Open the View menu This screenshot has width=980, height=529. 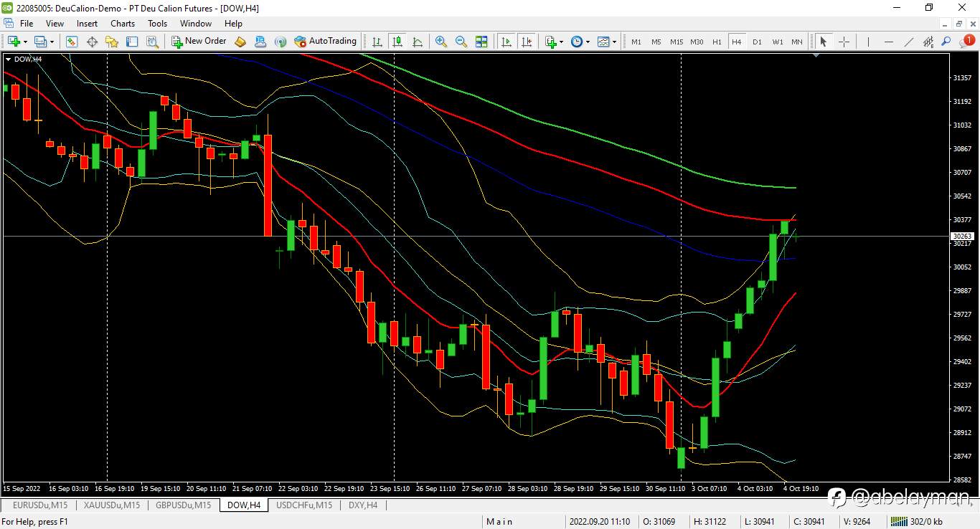click(55, 24)
